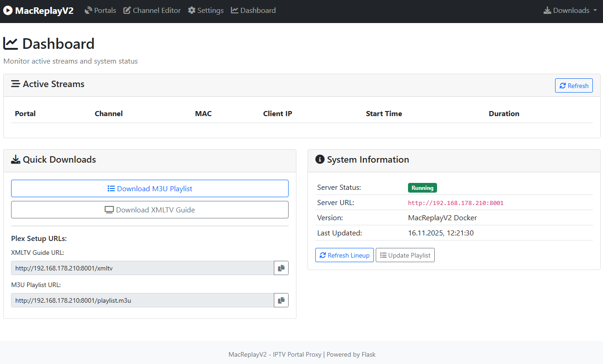Open the Portals page

pyautogui.click(x=100, y=11)
